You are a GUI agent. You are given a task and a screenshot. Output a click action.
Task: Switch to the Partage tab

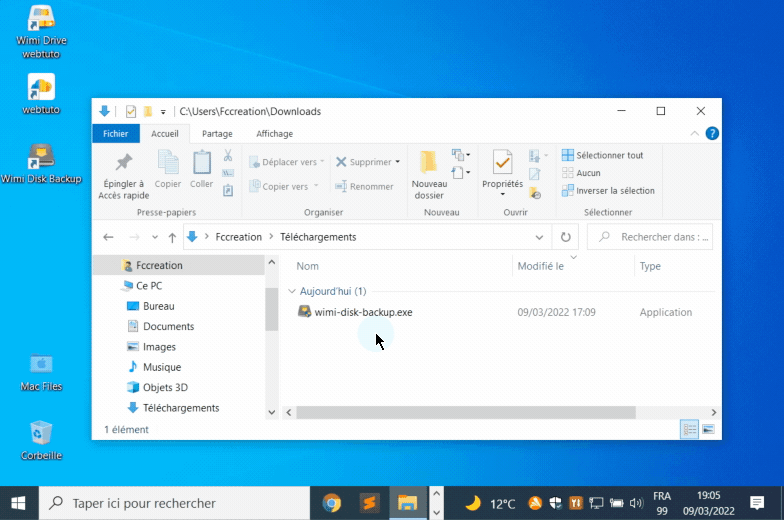[217, 134]
